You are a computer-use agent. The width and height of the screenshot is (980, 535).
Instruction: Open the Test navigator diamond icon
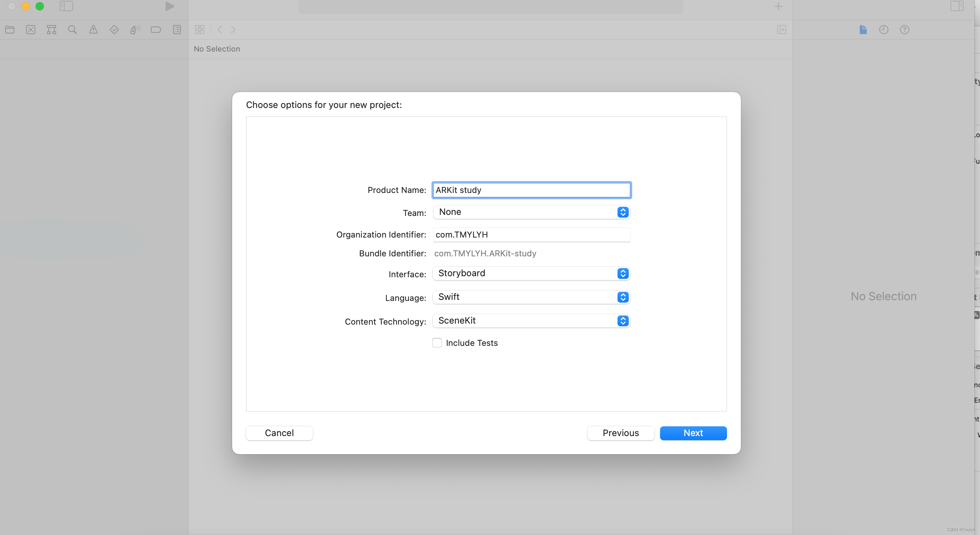pos(114,30)
